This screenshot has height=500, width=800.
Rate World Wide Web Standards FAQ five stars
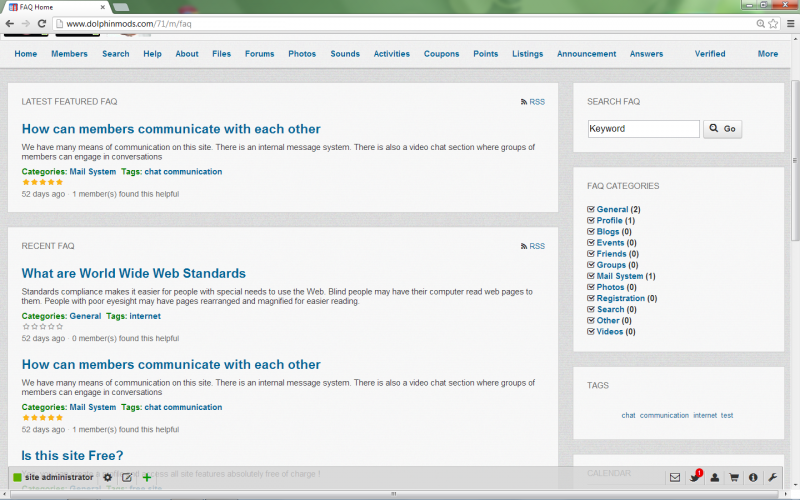click(60, 327)
